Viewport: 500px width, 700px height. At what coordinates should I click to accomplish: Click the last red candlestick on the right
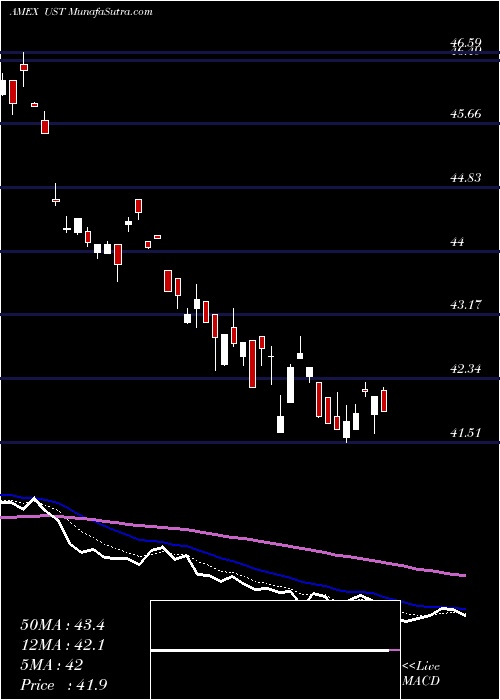pyautogui.click(x=383, y=401)
